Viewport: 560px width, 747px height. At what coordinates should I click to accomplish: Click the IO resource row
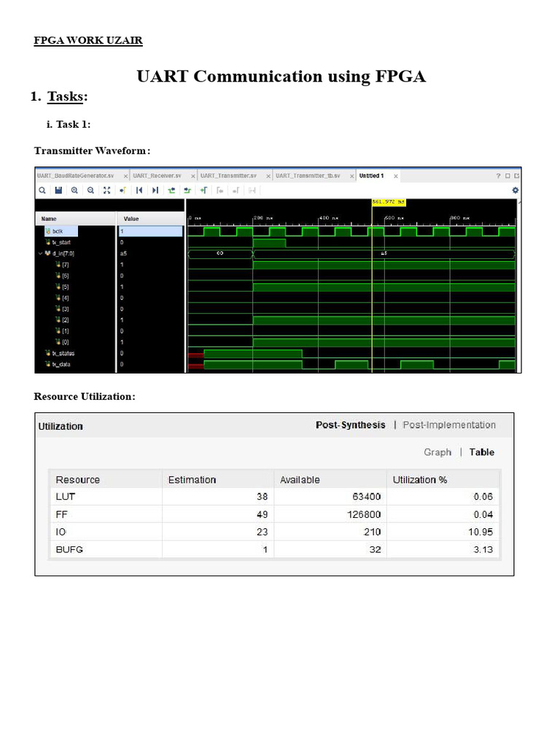(275, 532)
